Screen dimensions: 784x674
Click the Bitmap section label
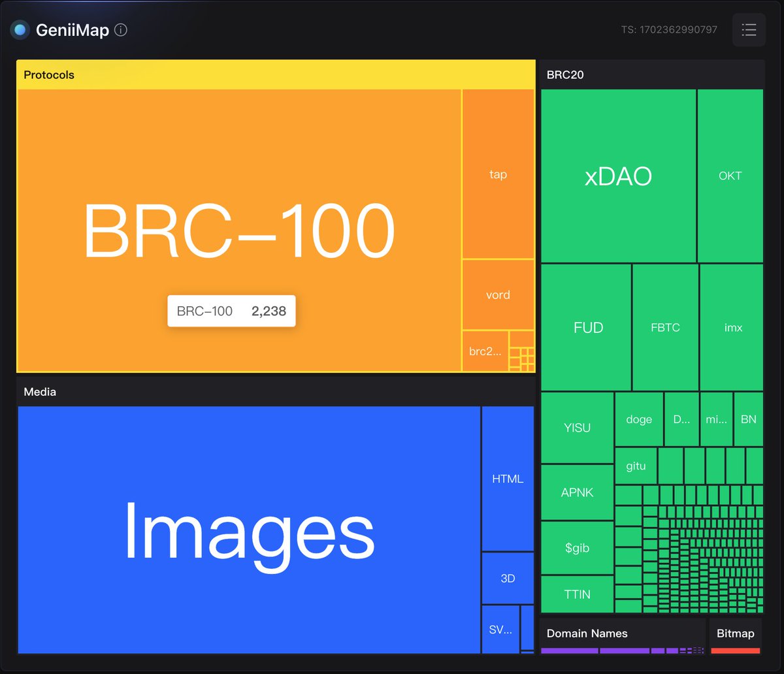click(736, 633)
